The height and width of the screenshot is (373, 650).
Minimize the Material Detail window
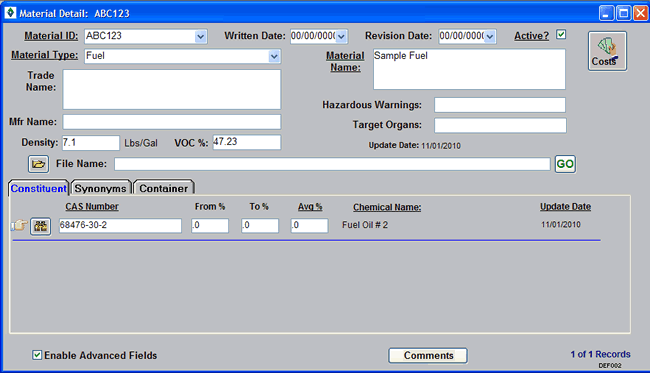coord(606,13)
